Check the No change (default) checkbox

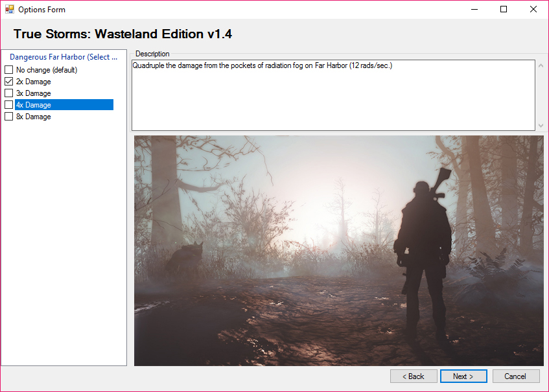pos(9,69)
